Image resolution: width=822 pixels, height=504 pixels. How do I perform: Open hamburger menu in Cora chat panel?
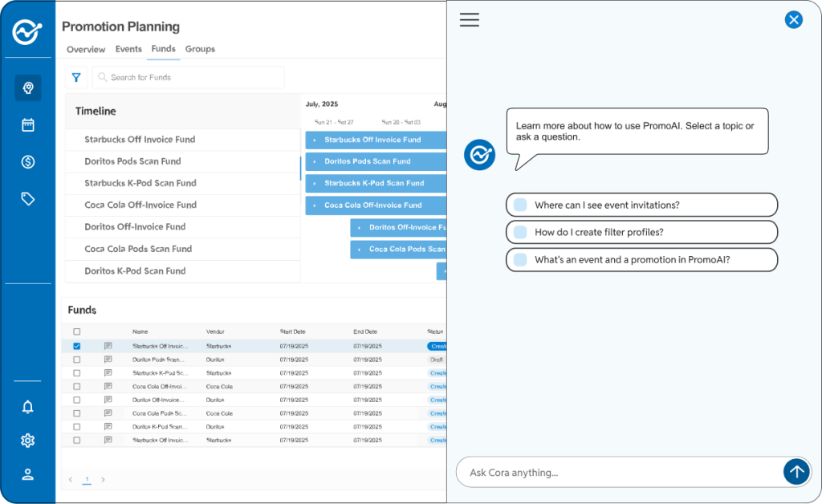[x=469, y=20]
